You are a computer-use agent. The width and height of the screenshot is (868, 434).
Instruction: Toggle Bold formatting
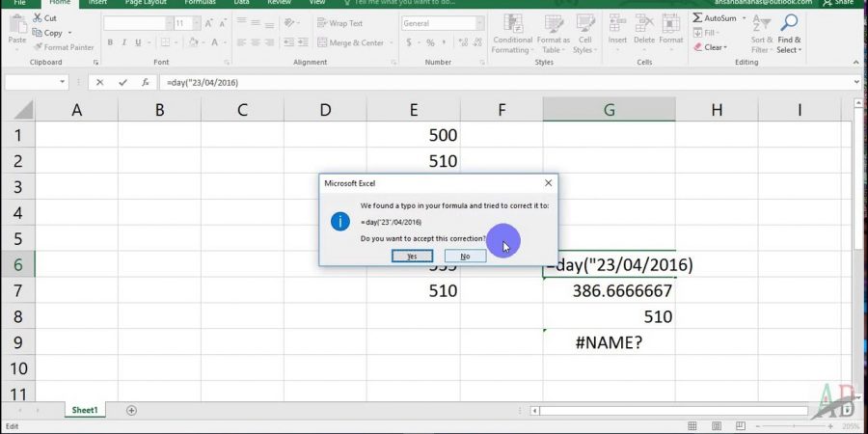(x=111, y=42)
